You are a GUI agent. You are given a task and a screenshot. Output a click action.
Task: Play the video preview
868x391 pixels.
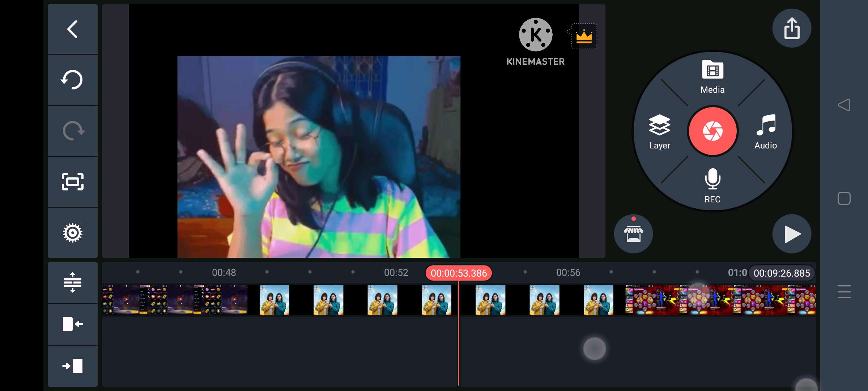click(x=792, y=234)
